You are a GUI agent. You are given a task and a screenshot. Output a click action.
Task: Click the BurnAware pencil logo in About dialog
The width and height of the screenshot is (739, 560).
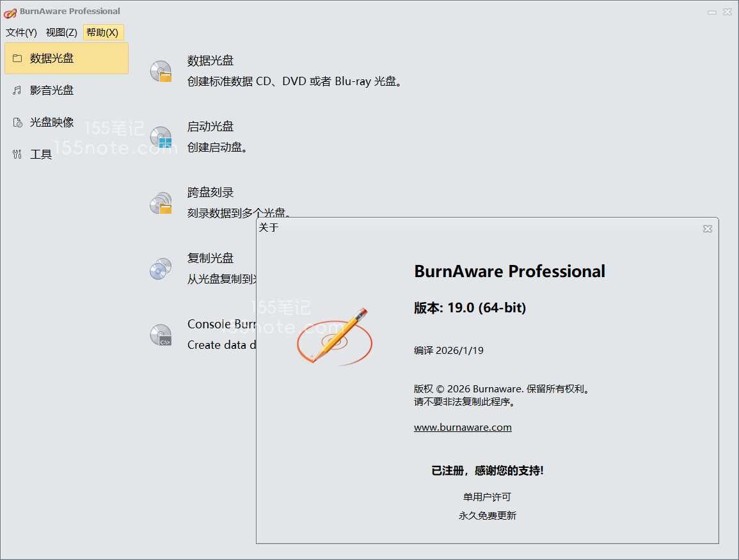pyautogui.click(x=335, y=336)
